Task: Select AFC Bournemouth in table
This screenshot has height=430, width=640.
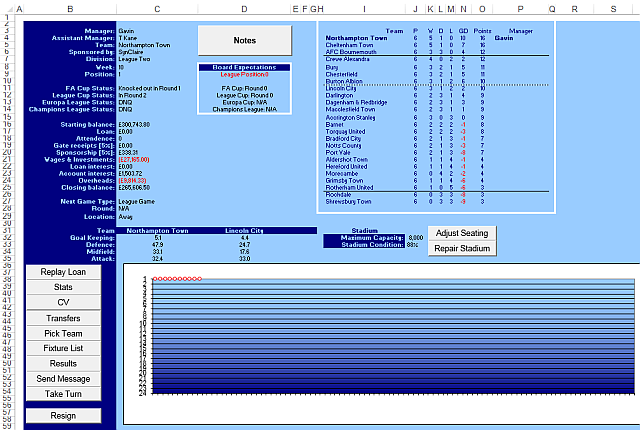Action: coord(351,52)
